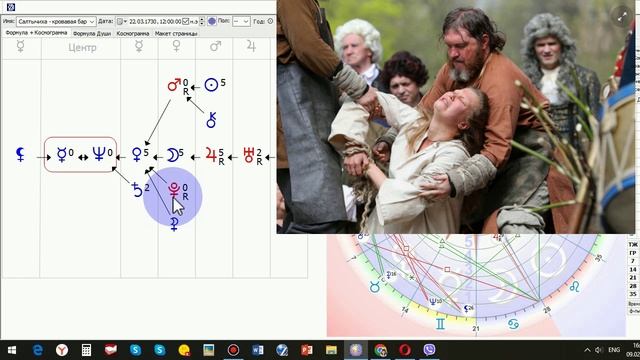Viewport: 640px width, 360px height.
Task: Click the application icon in the title bar
Action: tap(11, 7)
